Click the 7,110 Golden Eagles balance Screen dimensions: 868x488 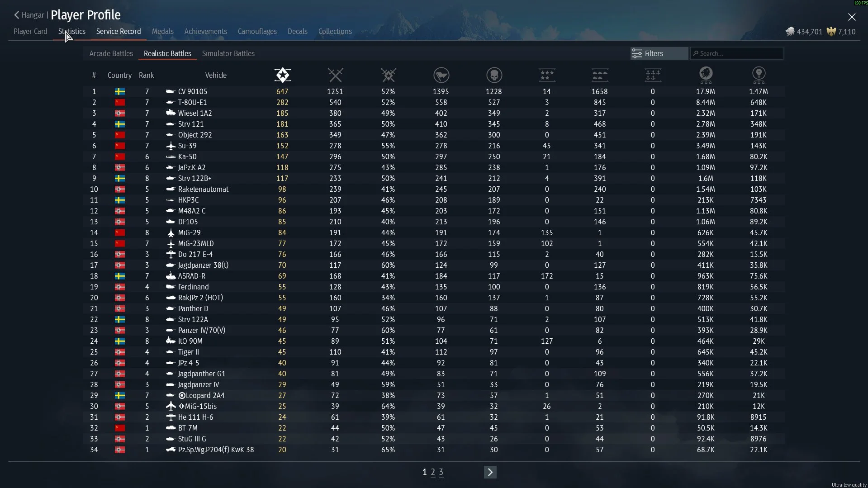click(x=847, y=32)
